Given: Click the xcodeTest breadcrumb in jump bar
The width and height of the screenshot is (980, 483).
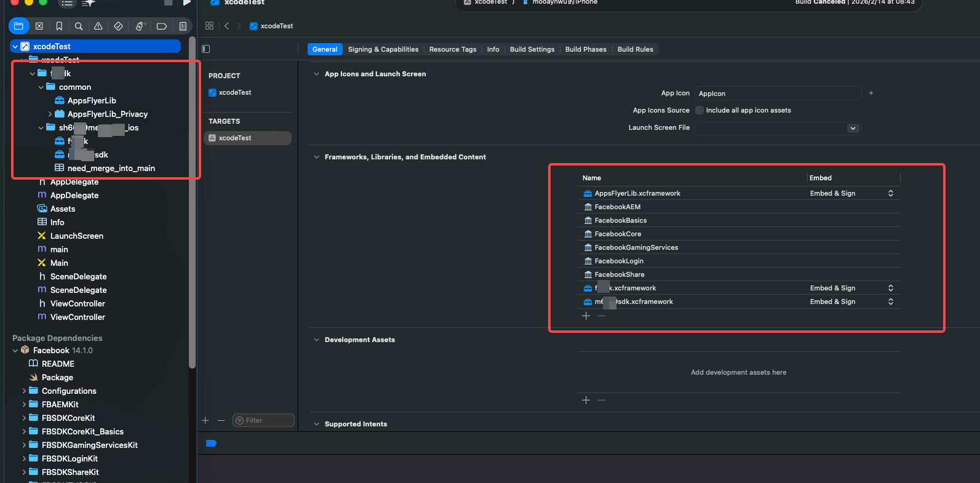Looking at the screenshot, I should point(271,26).
